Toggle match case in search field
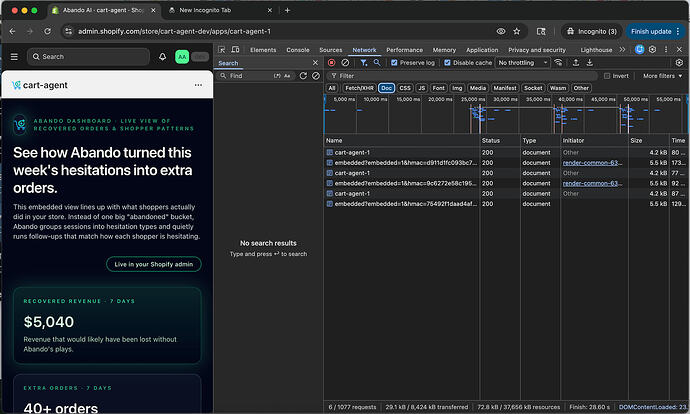 287,76
